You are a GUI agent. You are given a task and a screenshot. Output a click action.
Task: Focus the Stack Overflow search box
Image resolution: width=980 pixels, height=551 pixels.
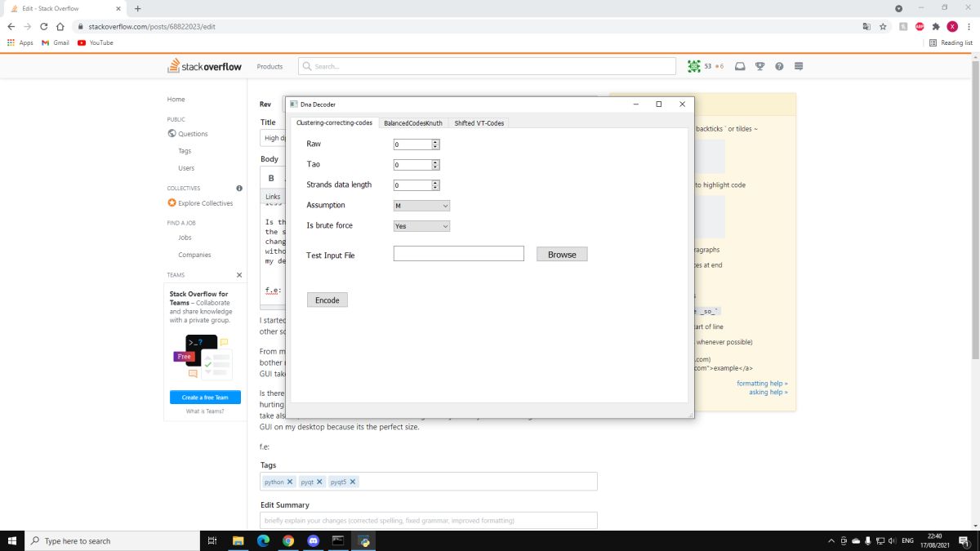(x=487, y=66)
